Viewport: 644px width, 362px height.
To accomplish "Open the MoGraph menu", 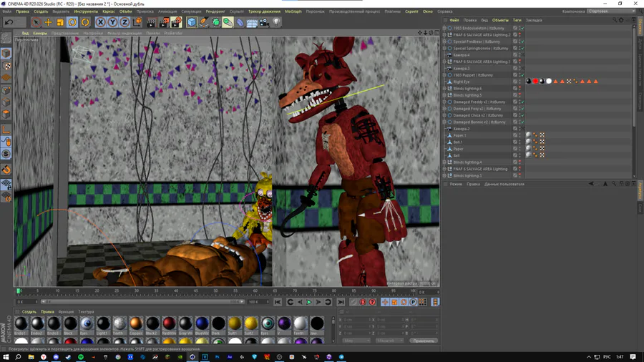I will click(293, 11).
